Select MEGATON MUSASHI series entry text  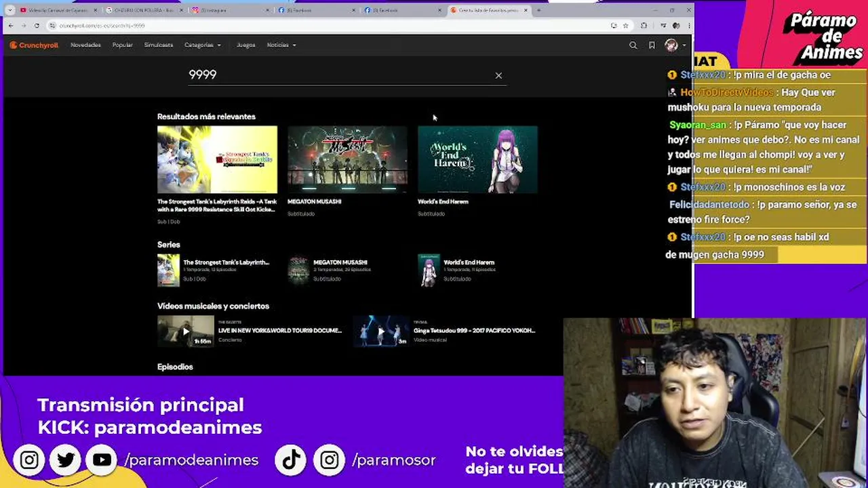click(340, 262)
